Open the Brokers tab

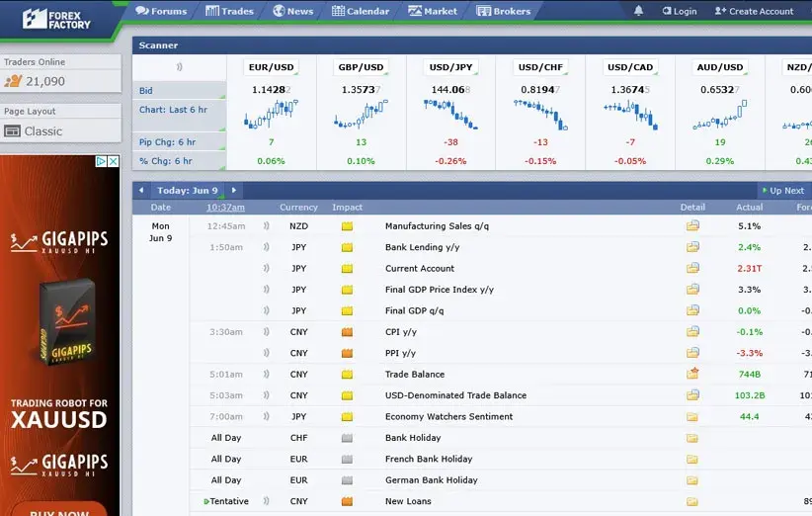click(x=503, y=11)
